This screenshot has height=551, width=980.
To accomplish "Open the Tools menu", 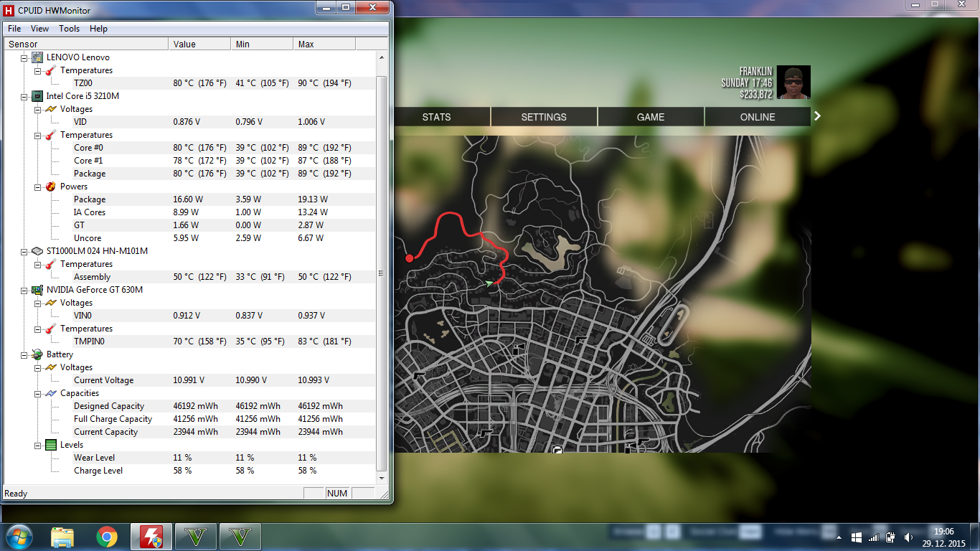I will pyautogui.click(x=69, y=29).
